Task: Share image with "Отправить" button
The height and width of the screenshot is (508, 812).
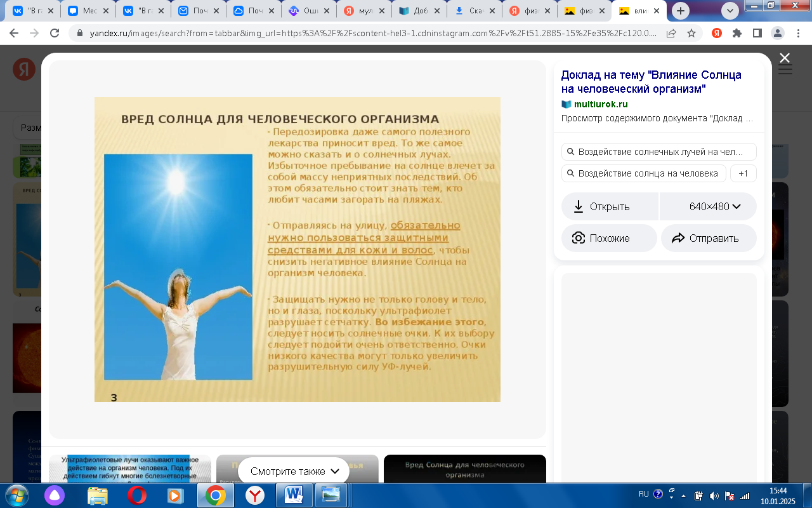Action: click(x=709, y=238)
